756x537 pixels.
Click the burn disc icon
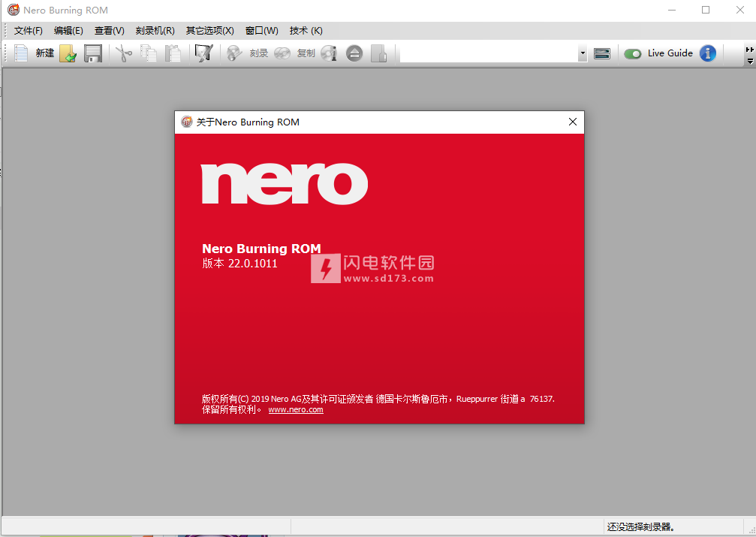pos(234,53)
